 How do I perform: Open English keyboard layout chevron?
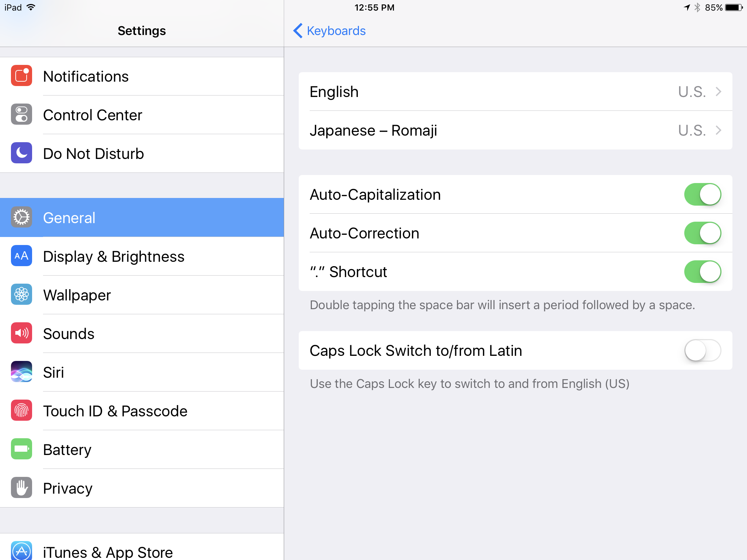[x=718, y=92]
